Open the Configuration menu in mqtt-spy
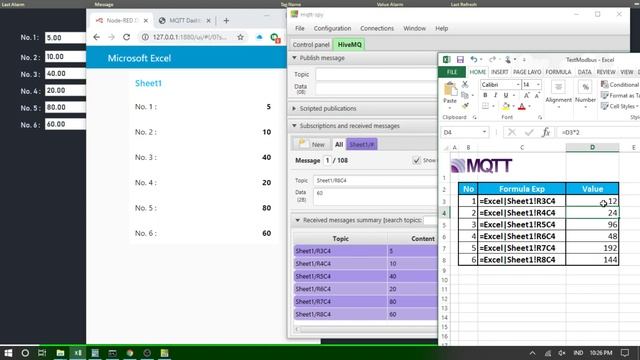 (332, 28)
